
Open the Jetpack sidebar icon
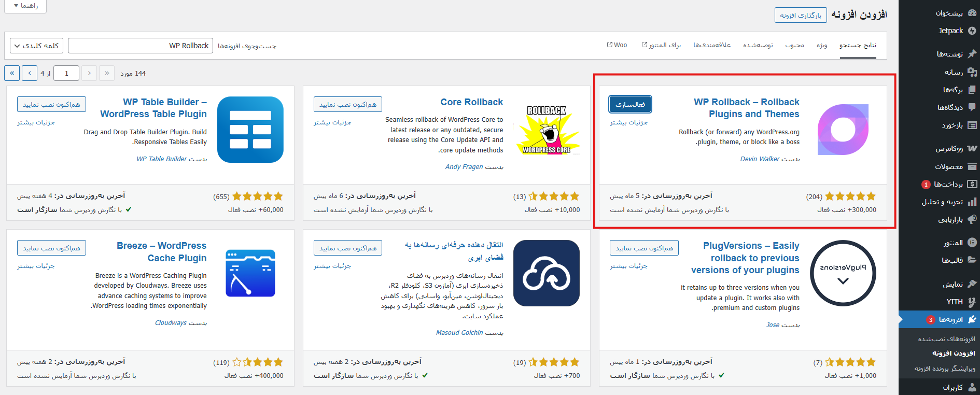click(972, 31)
